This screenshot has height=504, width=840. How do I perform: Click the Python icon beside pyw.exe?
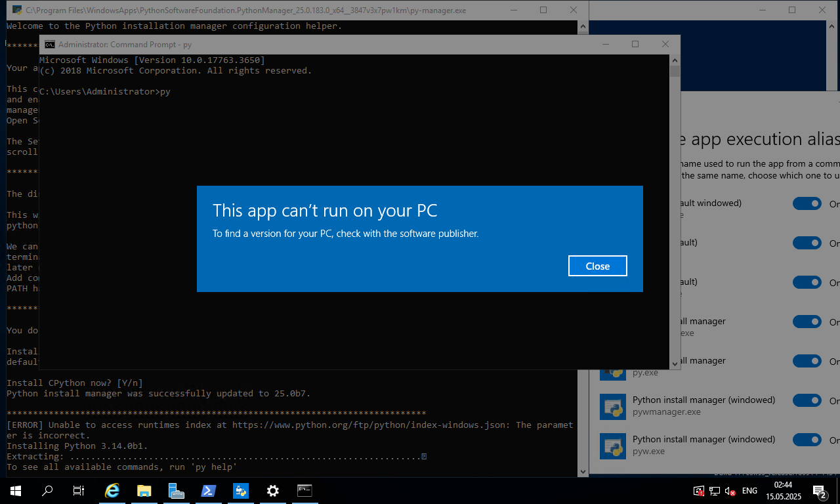(x=613, y=446)
